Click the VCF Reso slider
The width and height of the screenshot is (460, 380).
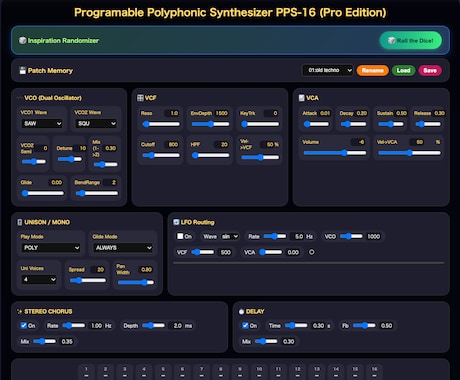click(x=161, y=124)
